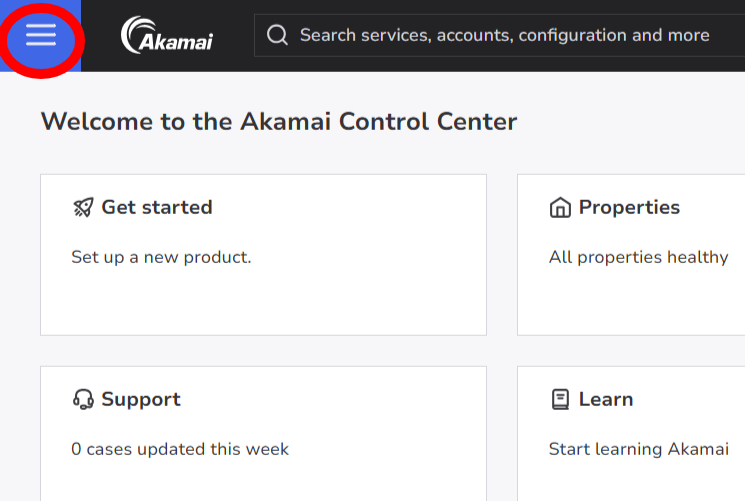Open the hamburger navigation menu
The height and width of the screenshot is (501, 745).
(x=41, y=36)
